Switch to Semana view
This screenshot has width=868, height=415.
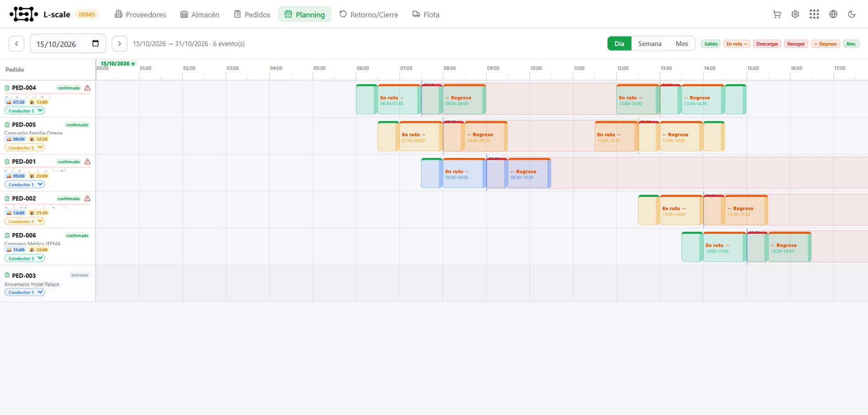click(650, 43)
